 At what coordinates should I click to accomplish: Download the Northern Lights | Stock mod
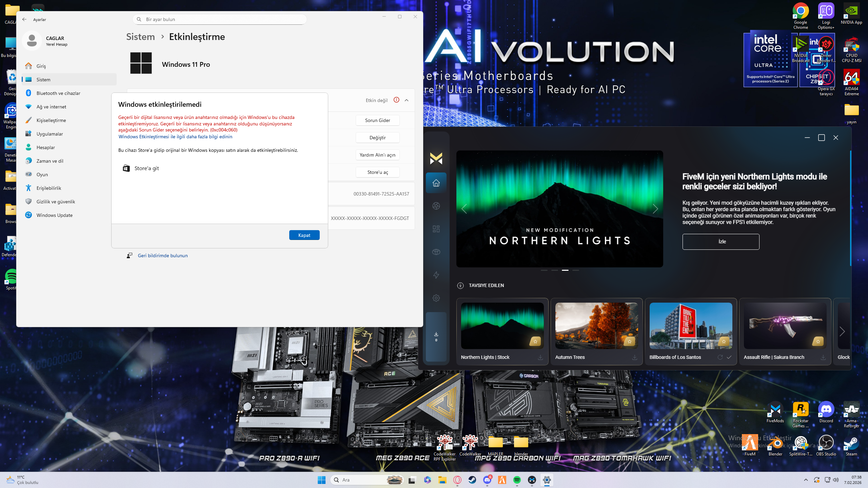point(540,357)
